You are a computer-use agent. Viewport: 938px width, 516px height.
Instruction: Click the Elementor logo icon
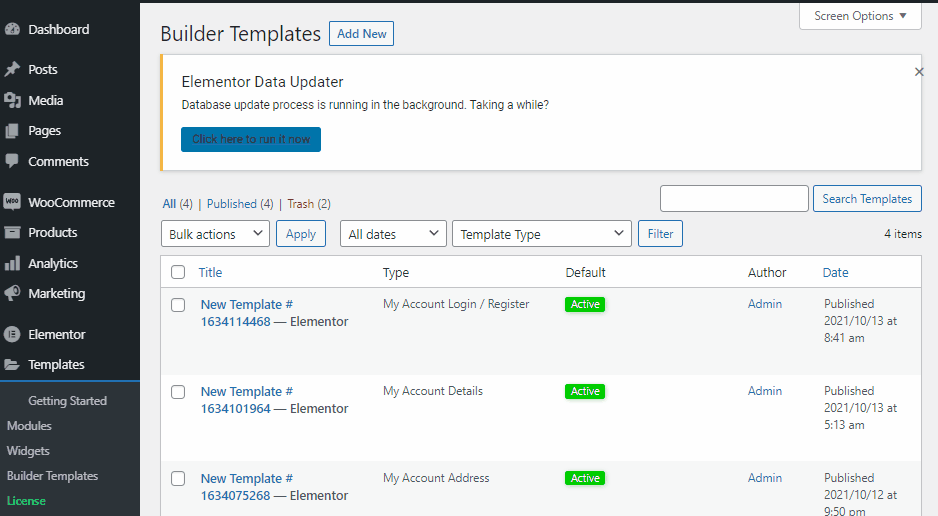pyautogui.click(x=12, y=334)
